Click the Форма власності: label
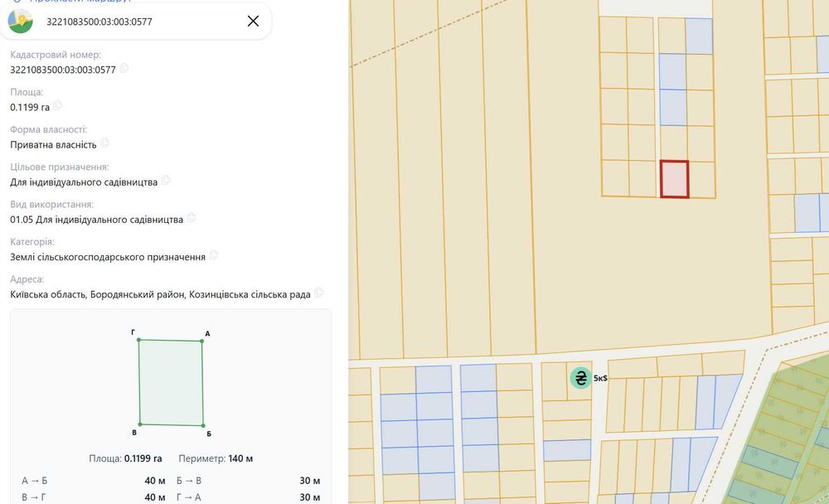This screenshot has height=504, width=829. click(49, 129)
